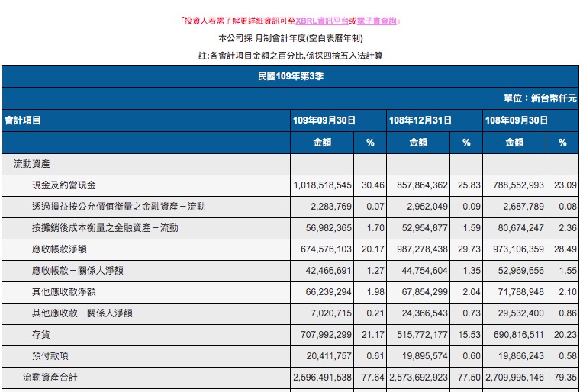
Task: Click the percentage 77.64 in totals row
Action: tap(373, 378)
